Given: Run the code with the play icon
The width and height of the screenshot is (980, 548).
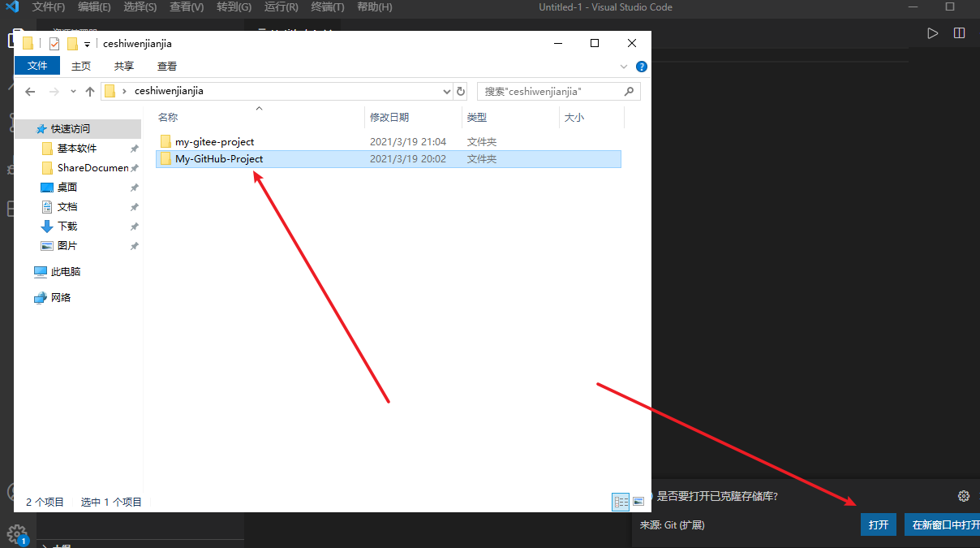Looking at the screenshot, I should coord(933,33).
